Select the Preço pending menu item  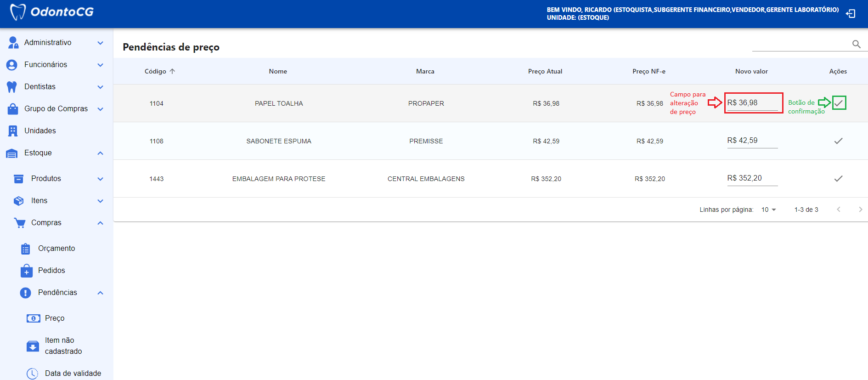tap(54, 318)
